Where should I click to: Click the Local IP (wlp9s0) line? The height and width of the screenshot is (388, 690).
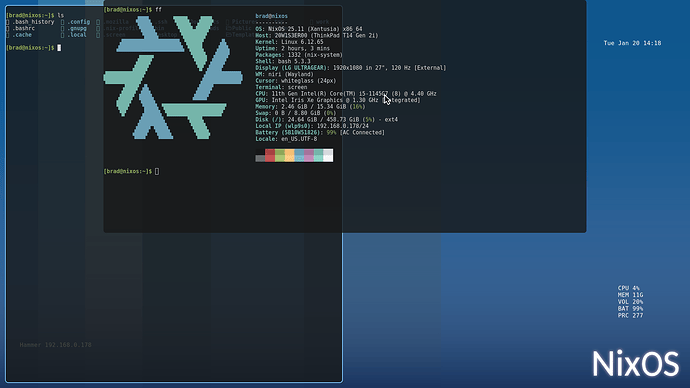(x=312, y=126)
